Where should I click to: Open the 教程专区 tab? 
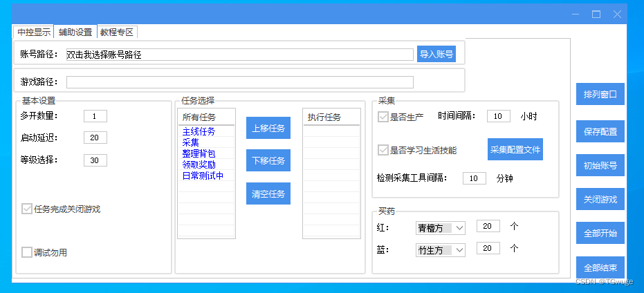point(117,32)
